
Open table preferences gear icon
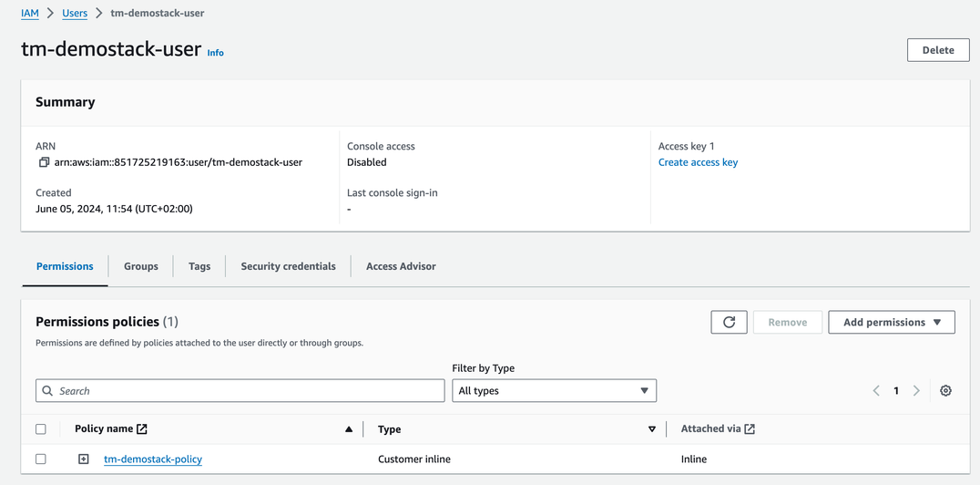point(945,390)
